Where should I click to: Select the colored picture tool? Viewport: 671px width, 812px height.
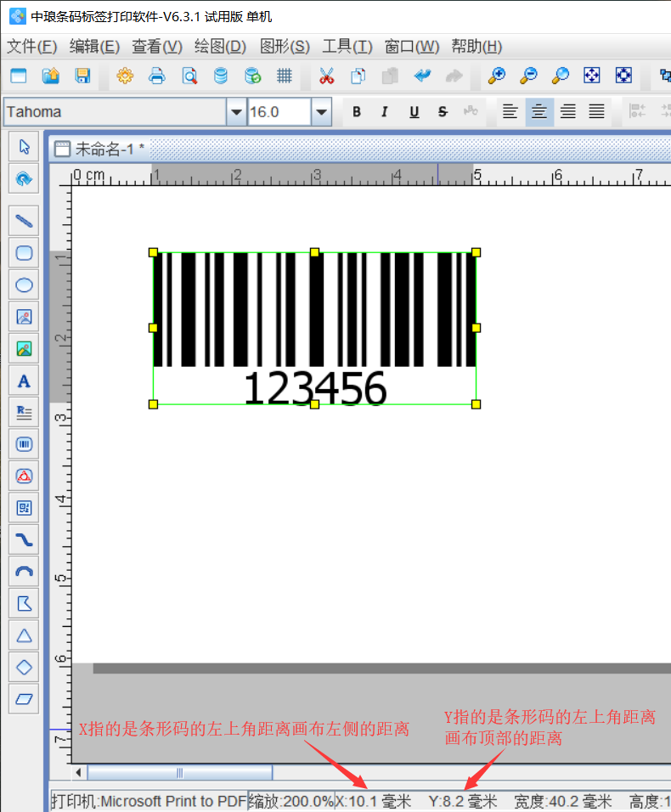pyautogui.click(x=24, y=349)
